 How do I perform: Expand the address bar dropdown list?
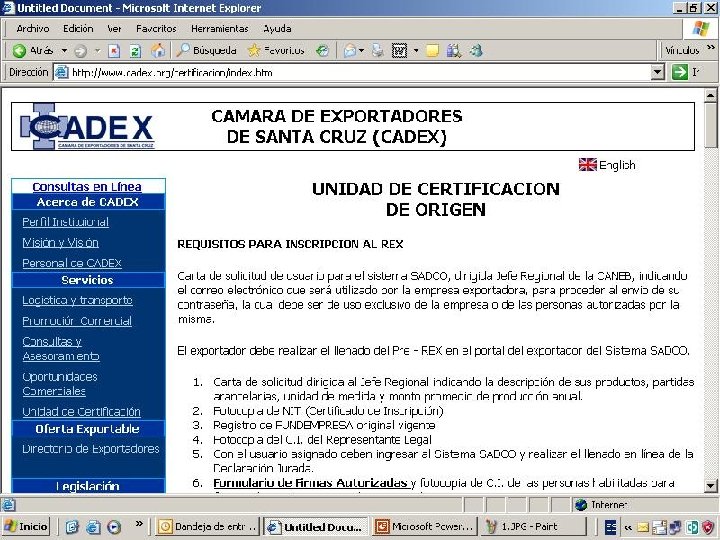[658, 73]
